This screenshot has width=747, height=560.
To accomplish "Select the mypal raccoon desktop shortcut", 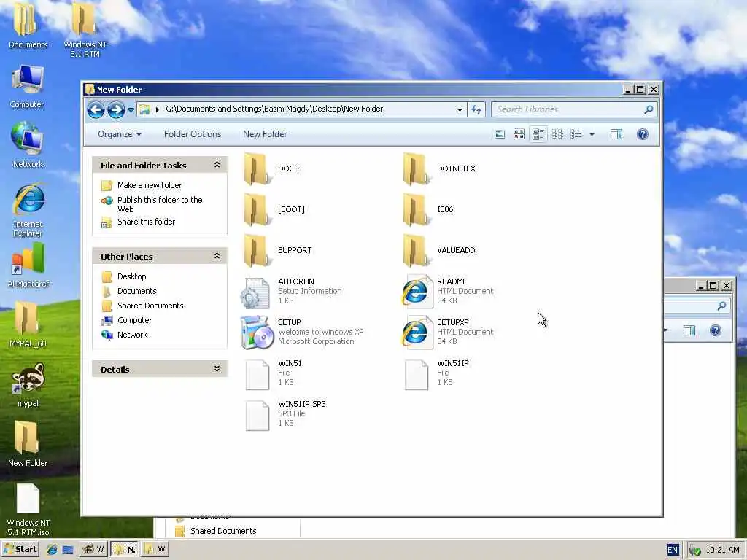I will (x=28, y=385).
